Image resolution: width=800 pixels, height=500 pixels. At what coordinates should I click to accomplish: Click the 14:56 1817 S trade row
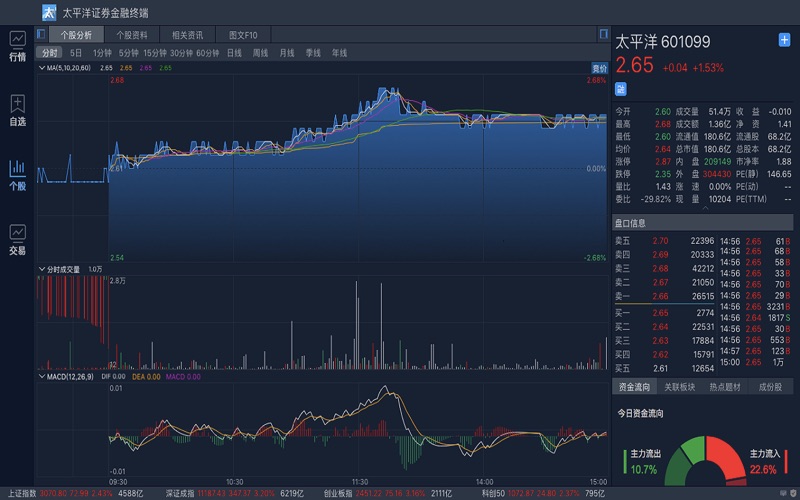(x=755, y=318)
